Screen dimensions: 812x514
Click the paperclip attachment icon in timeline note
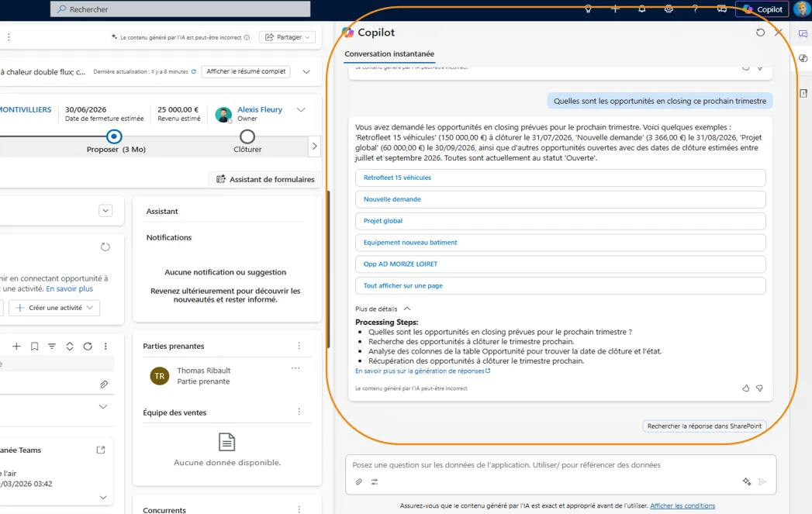(x=104, y=384)
